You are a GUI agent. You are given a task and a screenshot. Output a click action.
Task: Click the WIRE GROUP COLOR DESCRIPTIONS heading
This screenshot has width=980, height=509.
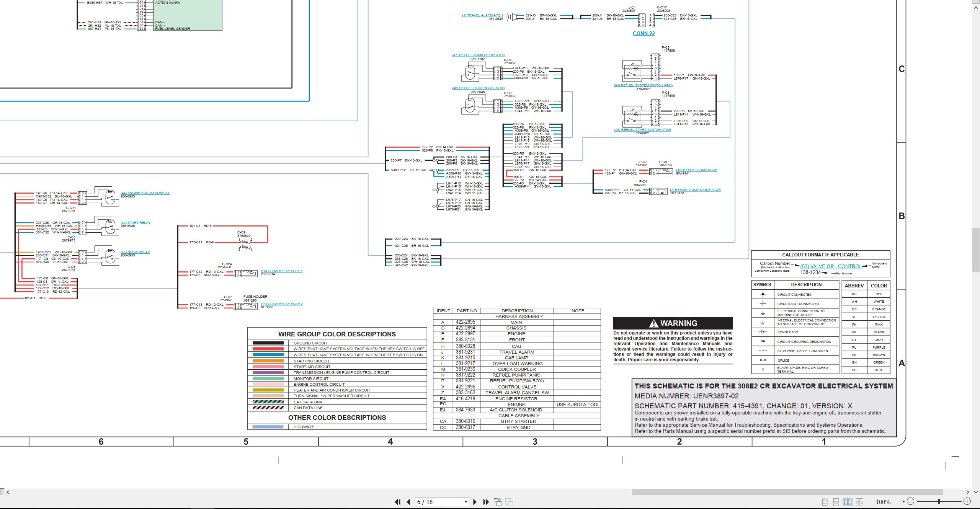point(337,334)
